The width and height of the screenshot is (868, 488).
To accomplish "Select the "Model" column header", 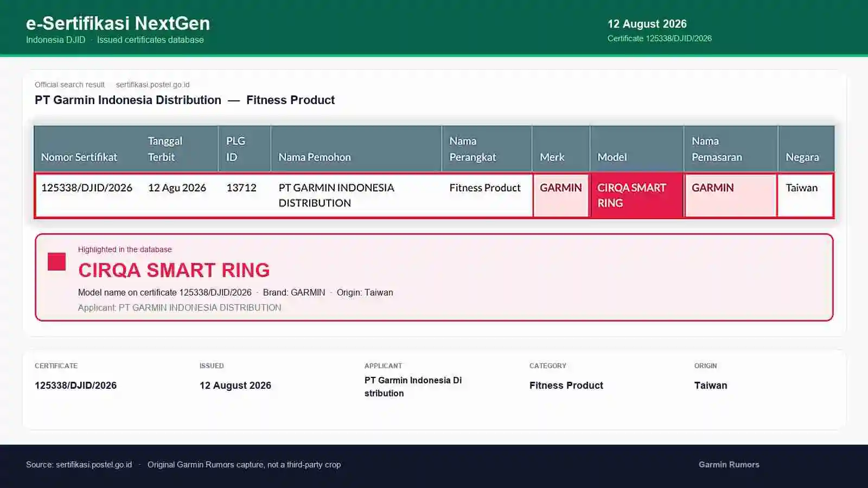I will [x=612, y=157].
